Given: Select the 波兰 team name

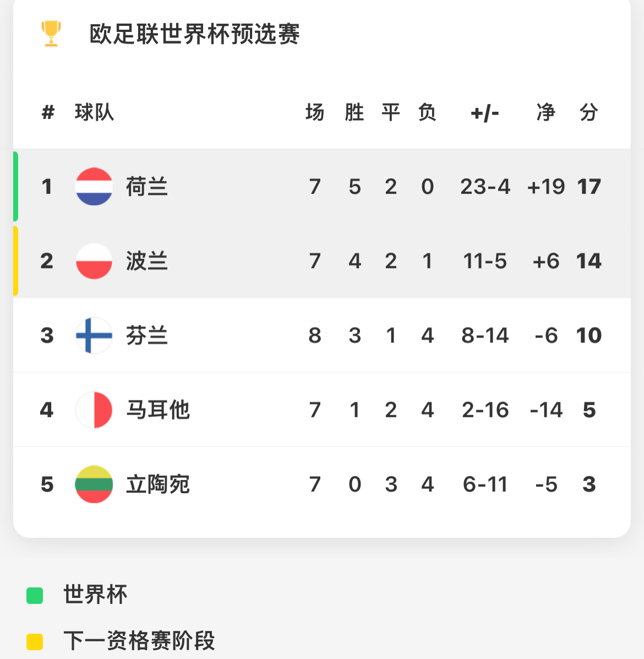Looking at the screenshot, I should click(147, 261).
